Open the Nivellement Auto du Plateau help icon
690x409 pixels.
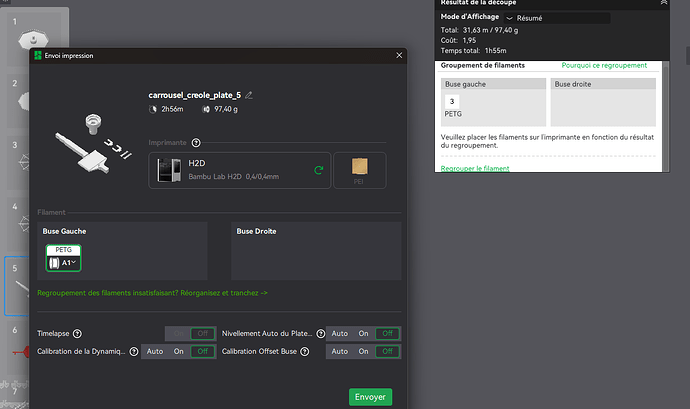pyautogui.click(x=321, y=334)
